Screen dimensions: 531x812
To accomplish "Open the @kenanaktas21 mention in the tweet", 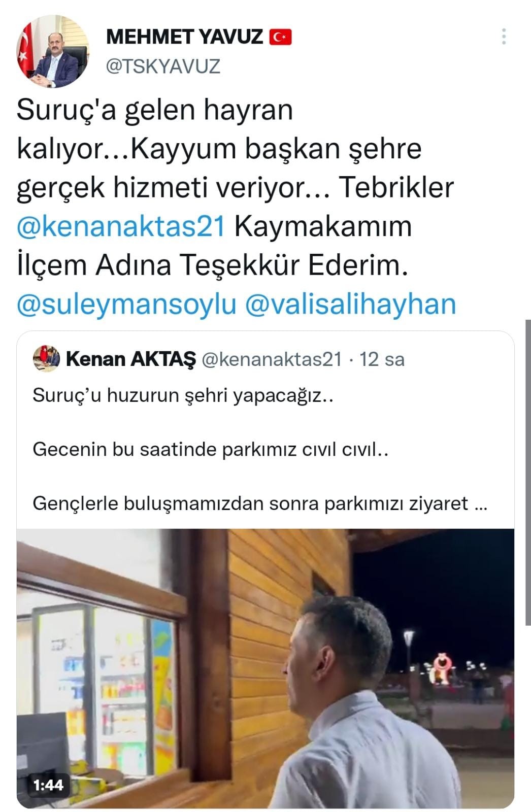I will point(121,227).
